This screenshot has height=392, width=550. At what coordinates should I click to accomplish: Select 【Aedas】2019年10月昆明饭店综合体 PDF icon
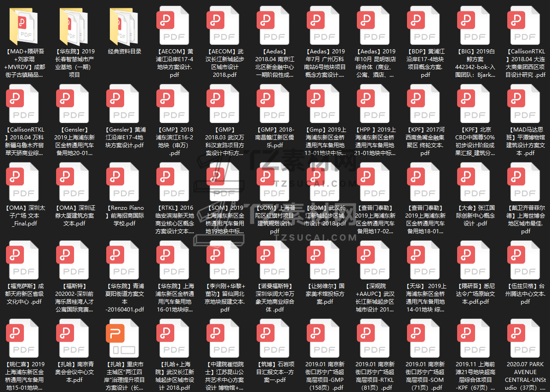point(373,26)
